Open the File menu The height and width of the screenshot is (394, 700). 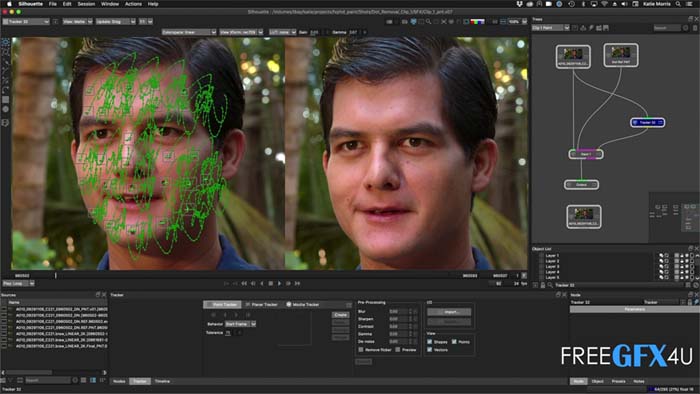click(x=53, y=4)
